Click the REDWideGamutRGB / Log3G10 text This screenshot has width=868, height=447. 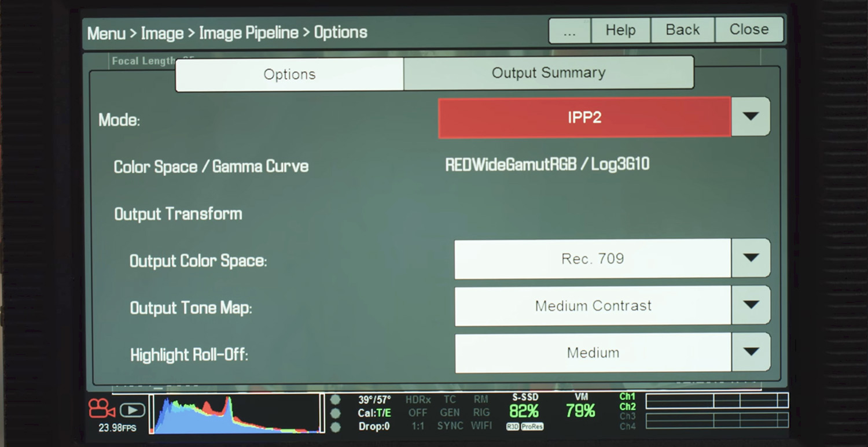coord(547,164)
